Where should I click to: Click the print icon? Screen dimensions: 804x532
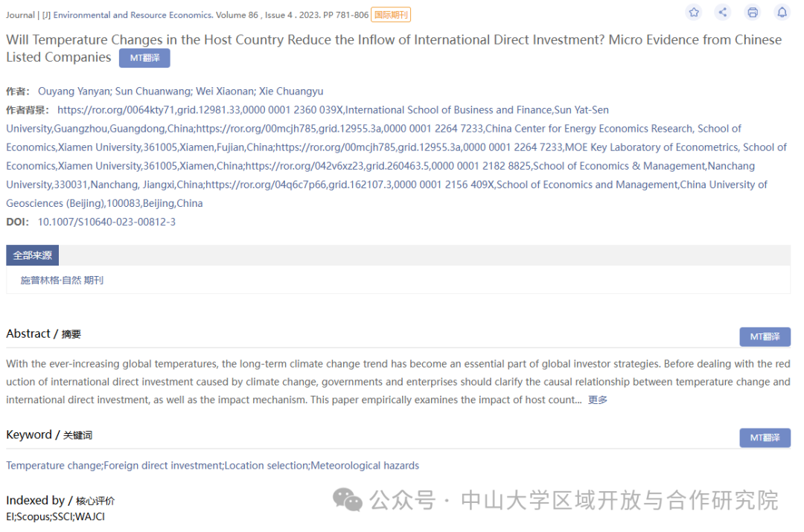click(752, 13)
